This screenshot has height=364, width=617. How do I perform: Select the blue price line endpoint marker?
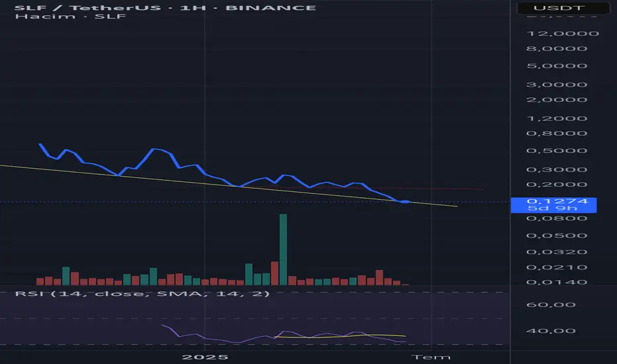pyautogui.click(x=404, y=202)
